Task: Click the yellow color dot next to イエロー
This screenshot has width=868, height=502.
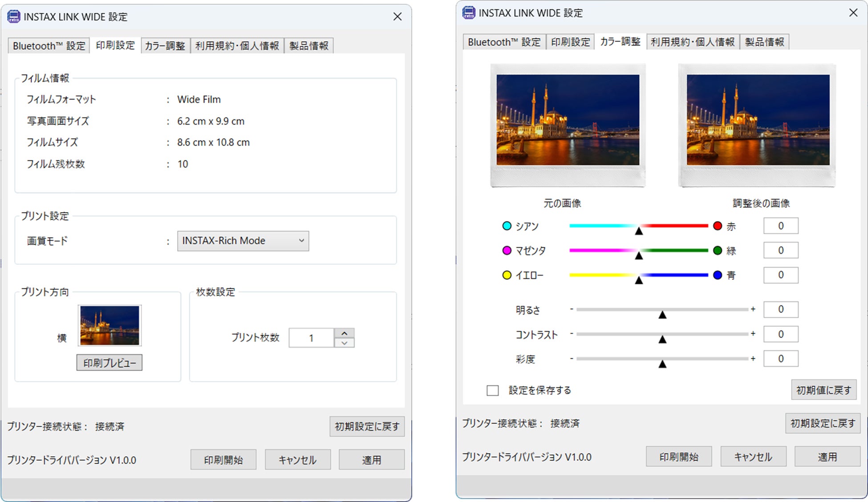Action: click(507, 275)
